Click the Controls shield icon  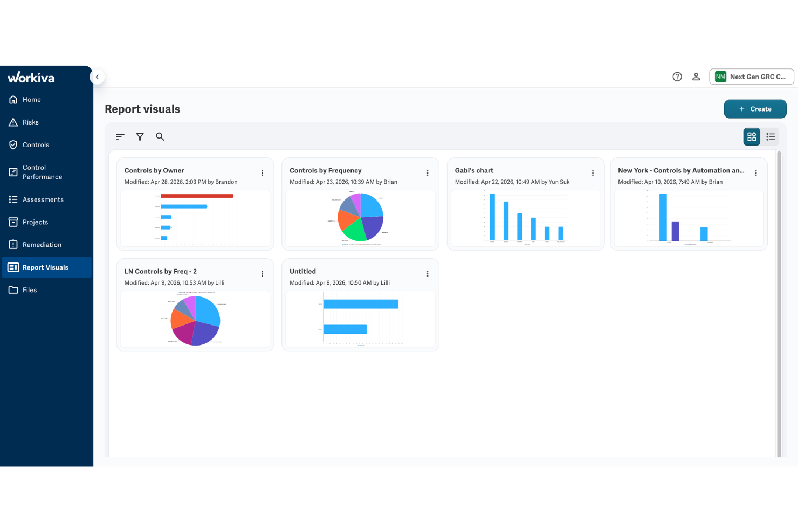13,145
